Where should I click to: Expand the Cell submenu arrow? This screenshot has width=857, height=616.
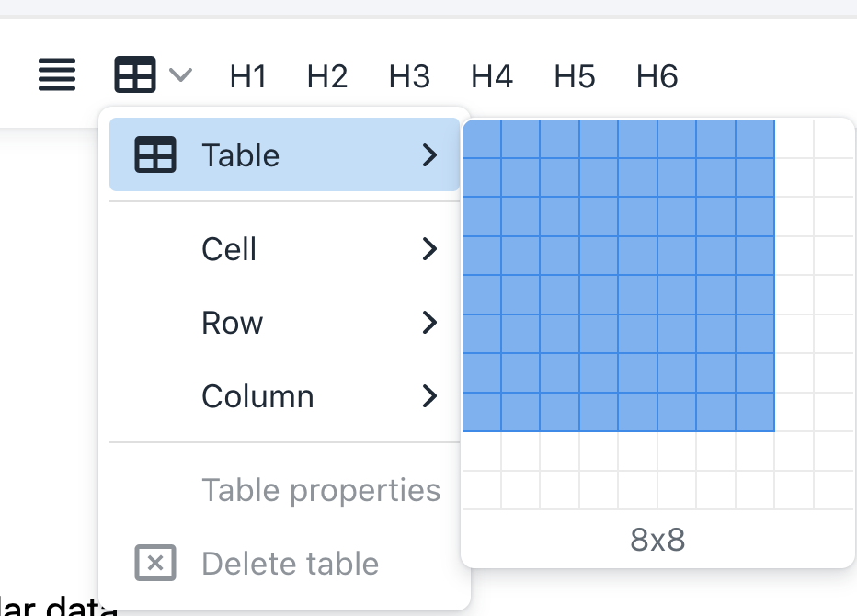[429, 249]
